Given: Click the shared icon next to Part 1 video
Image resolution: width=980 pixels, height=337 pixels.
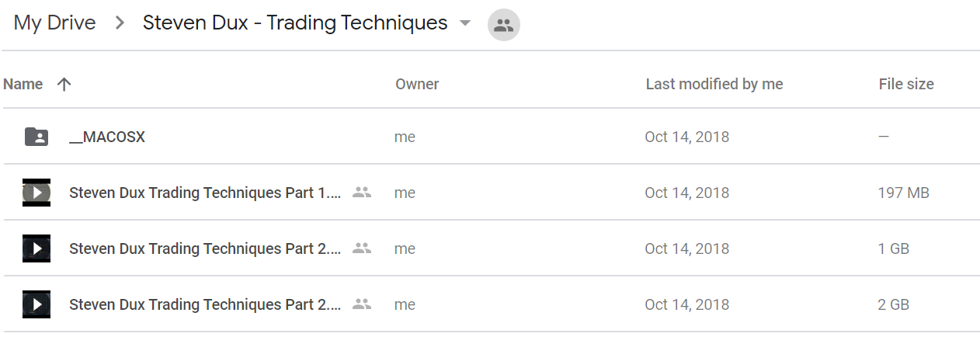Looking at the screenshot, I should 361,193.
